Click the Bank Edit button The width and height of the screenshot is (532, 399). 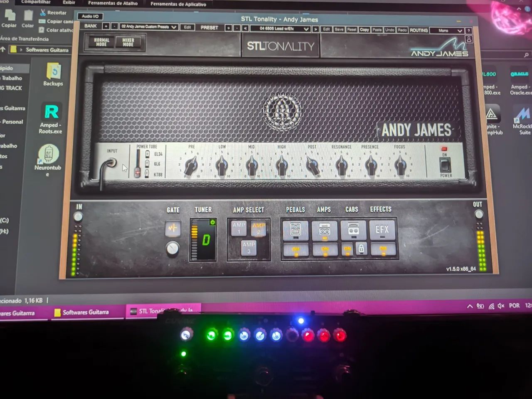point(187,27)
